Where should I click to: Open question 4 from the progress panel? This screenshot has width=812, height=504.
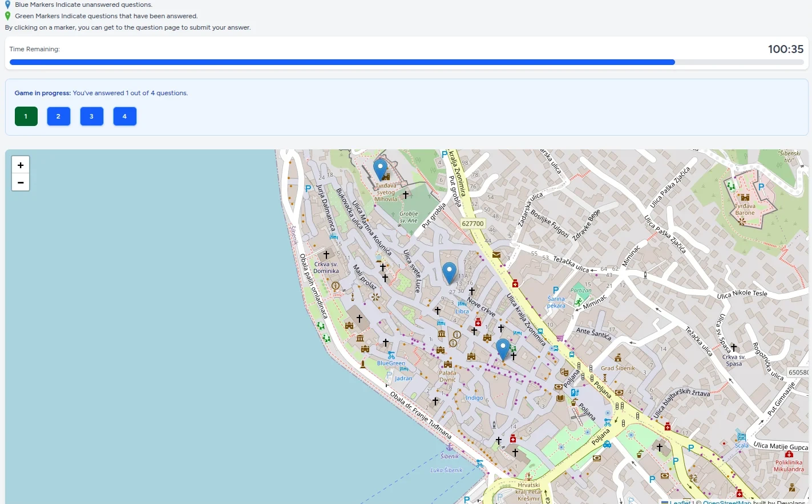click(124, 116)
